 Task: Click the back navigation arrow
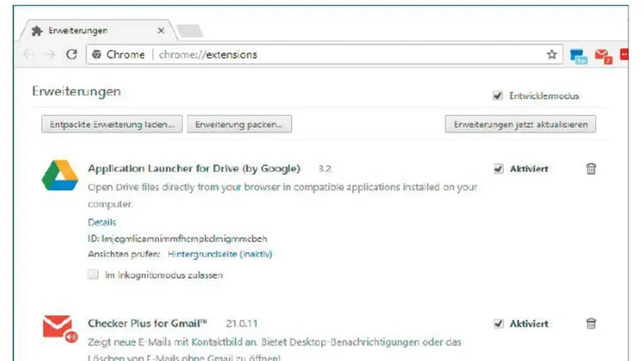tap(28, 55)
